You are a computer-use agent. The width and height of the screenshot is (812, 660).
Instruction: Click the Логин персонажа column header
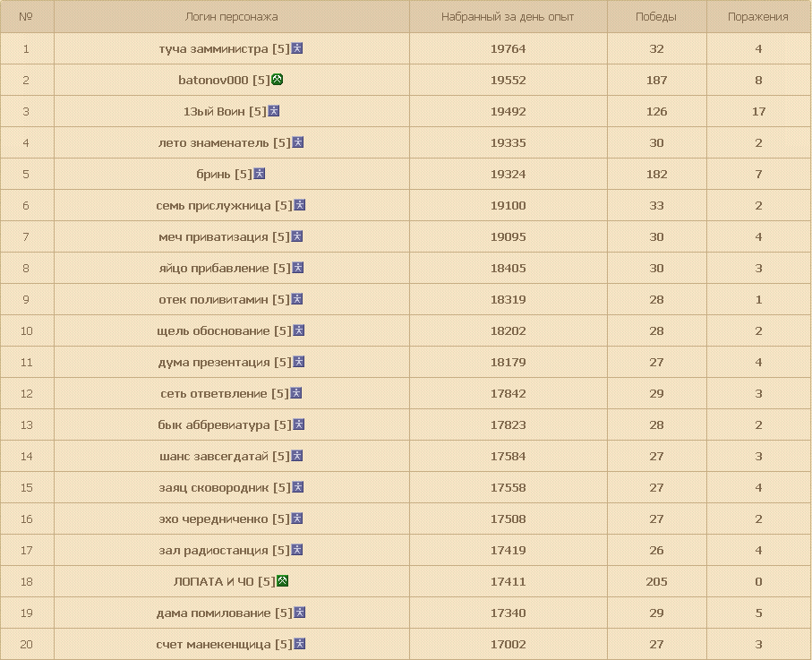232,17
